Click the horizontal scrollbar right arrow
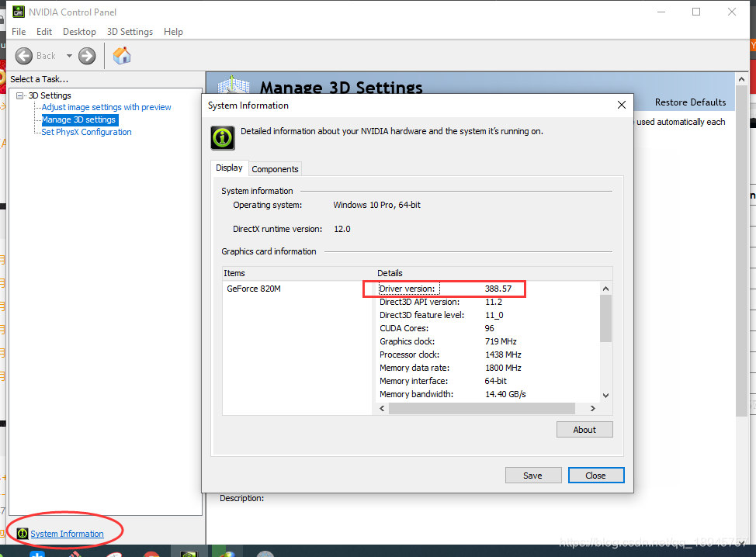The image size is (756, 557). [592, 409]
